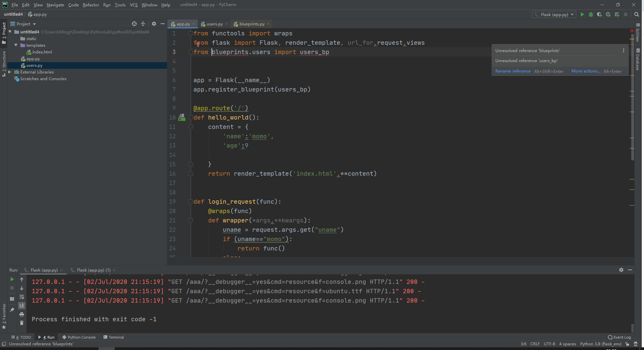Click up-arrow stack trace icon

pos(22,280)
